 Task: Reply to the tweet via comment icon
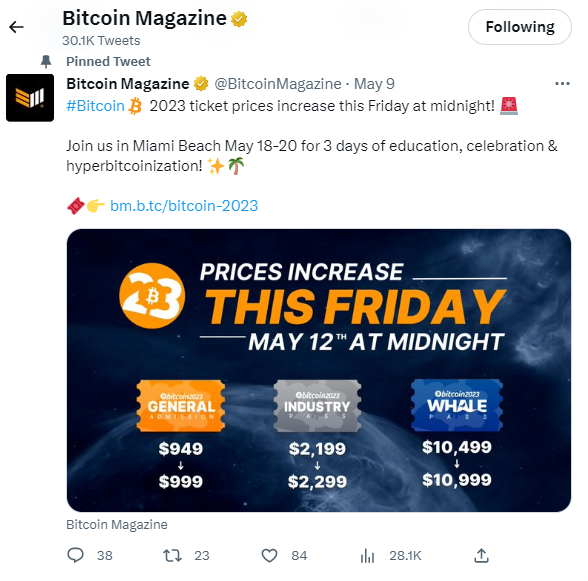pos(75,555)
